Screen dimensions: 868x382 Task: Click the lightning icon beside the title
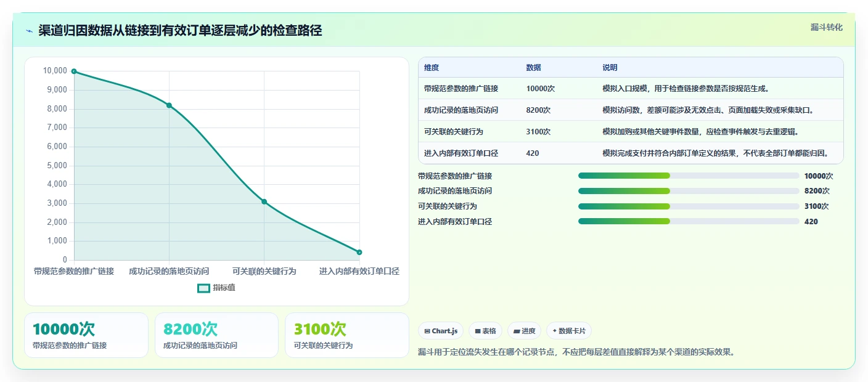point(29,31)
